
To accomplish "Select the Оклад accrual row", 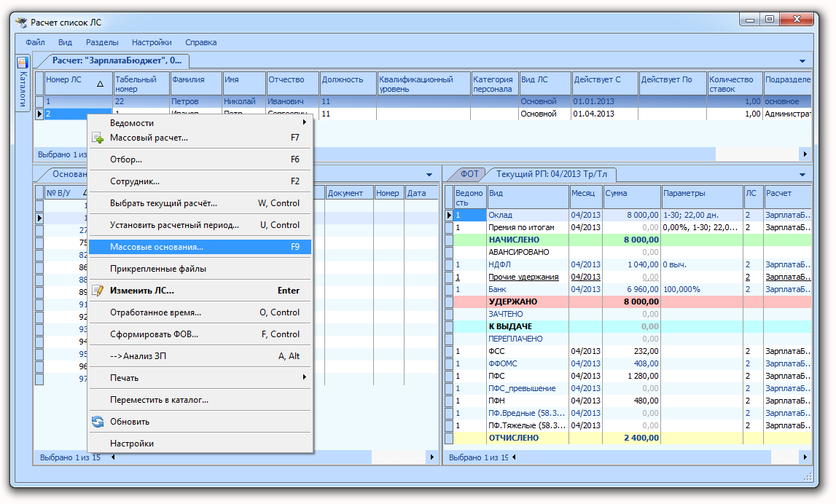I will click(632, 216).
